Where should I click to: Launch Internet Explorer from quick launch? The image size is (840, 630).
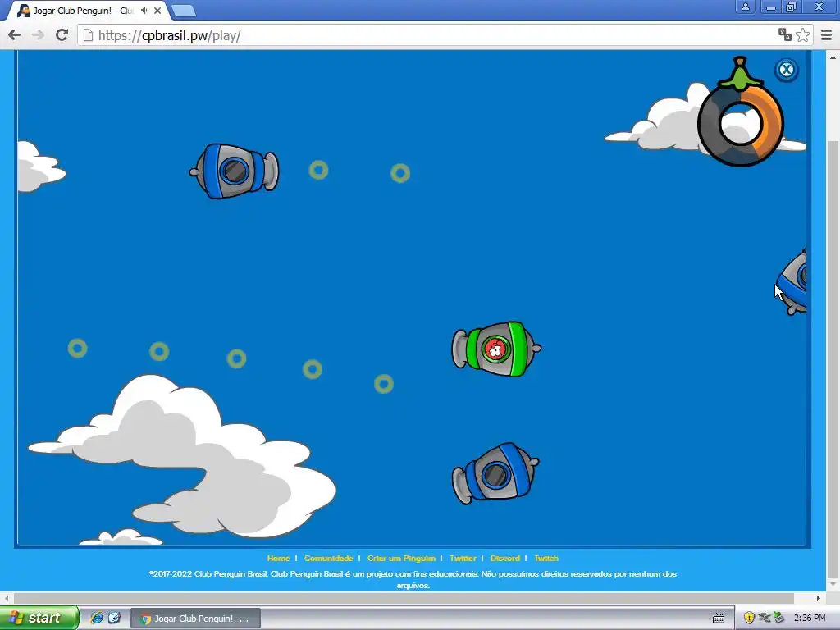pyautogui.click(x=97, y=618)
